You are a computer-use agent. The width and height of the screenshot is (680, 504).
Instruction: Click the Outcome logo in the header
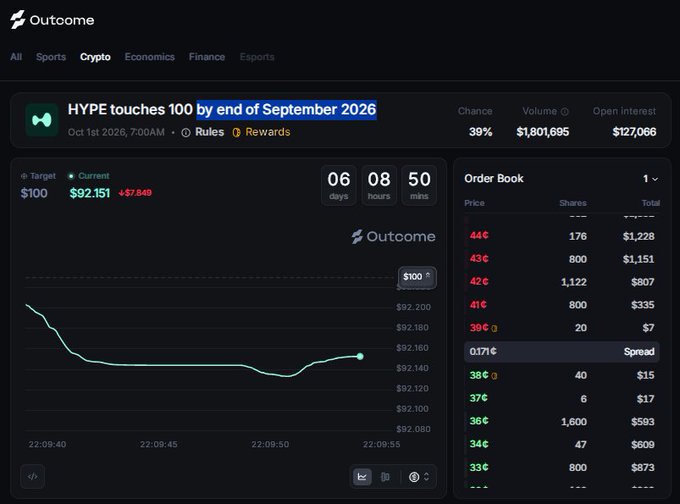52,20
